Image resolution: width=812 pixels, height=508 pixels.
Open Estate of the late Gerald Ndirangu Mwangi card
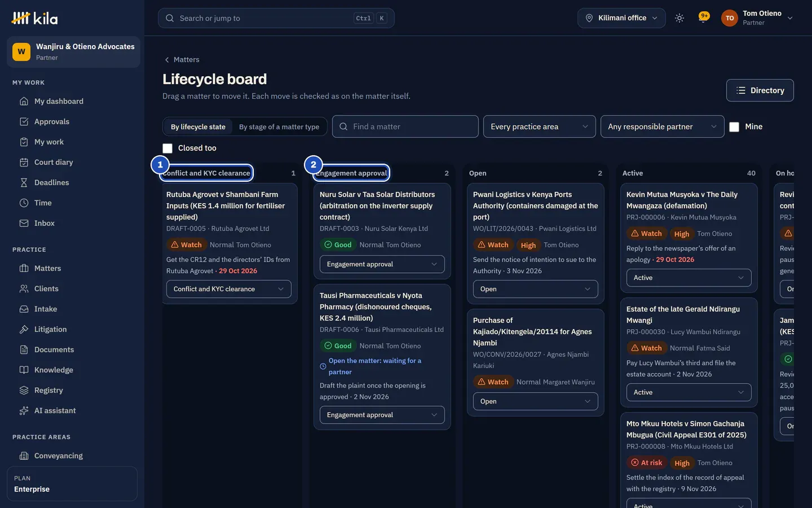click(x=683, y=314)
